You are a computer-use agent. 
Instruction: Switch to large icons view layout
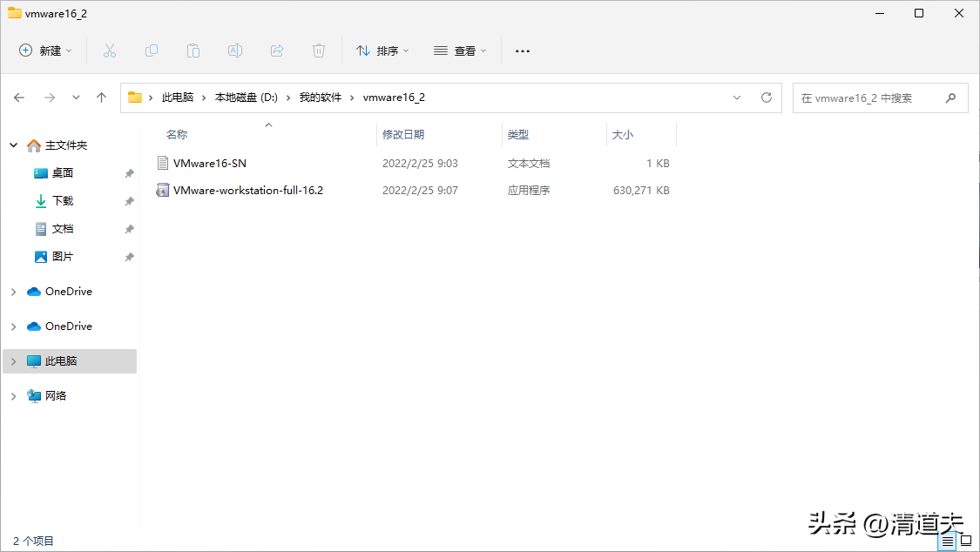[966, 541]
